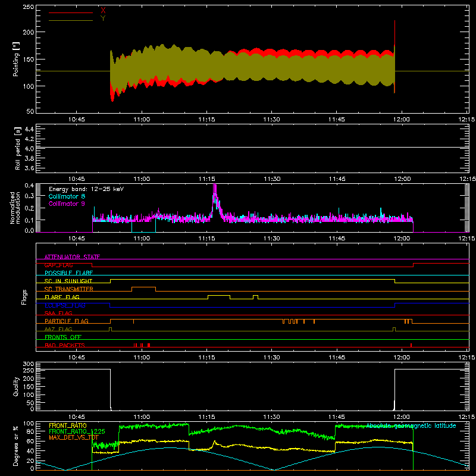The width and height of the screenshot is (476, 476).
Task: Select the ATTENUATOR_STATE flag label
Action: [72, 257]
